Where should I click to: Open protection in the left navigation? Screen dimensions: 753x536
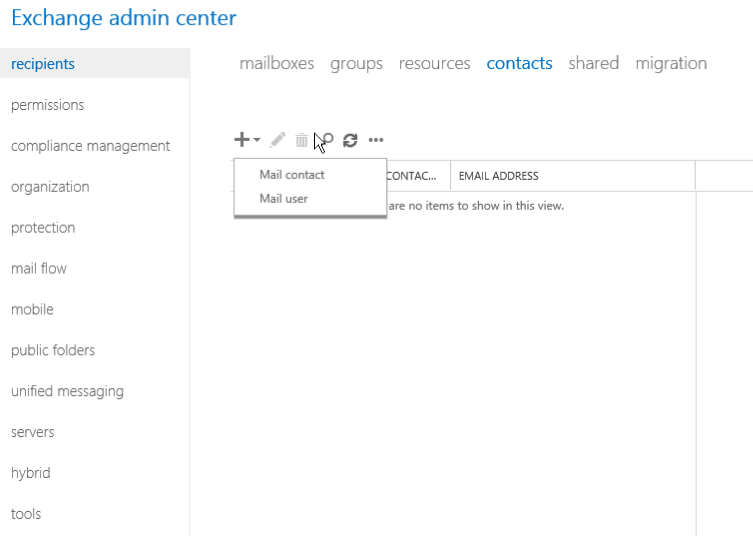(43, 227)
